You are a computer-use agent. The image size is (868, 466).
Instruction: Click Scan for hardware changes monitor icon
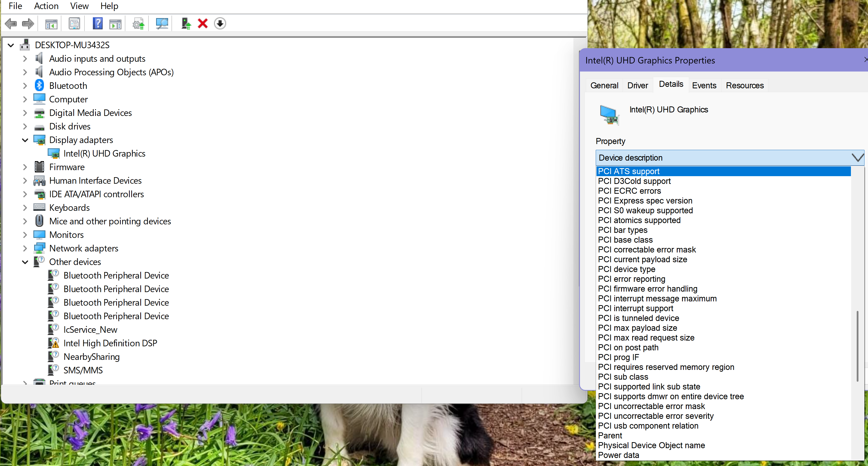162,24
